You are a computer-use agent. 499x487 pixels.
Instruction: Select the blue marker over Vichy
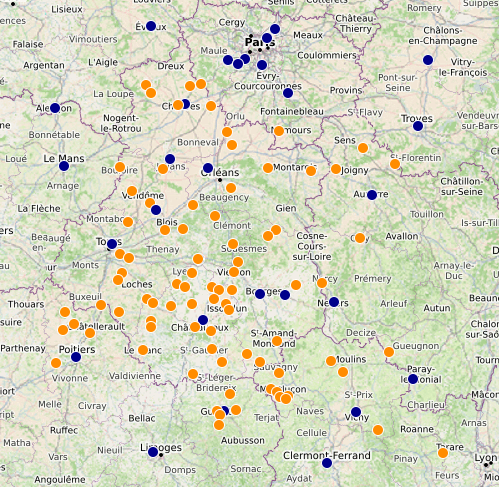(x=356, y=412)
